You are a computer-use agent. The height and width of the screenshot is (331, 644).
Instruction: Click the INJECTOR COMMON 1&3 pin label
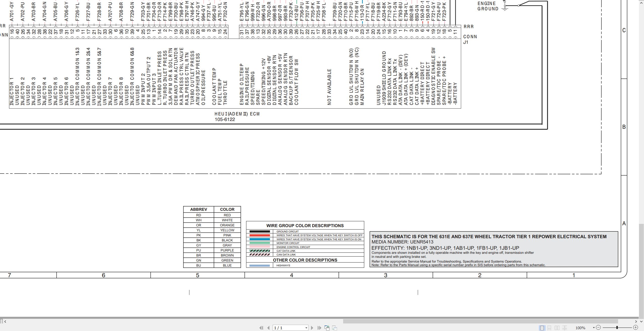[x=77, y=76]
